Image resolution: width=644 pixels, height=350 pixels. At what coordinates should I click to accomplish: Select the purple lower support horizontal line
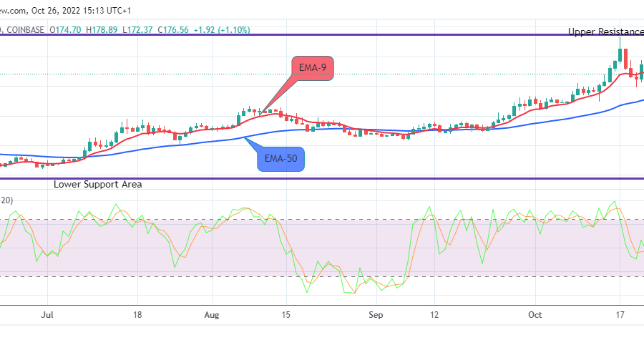click(x=322, y=179)
